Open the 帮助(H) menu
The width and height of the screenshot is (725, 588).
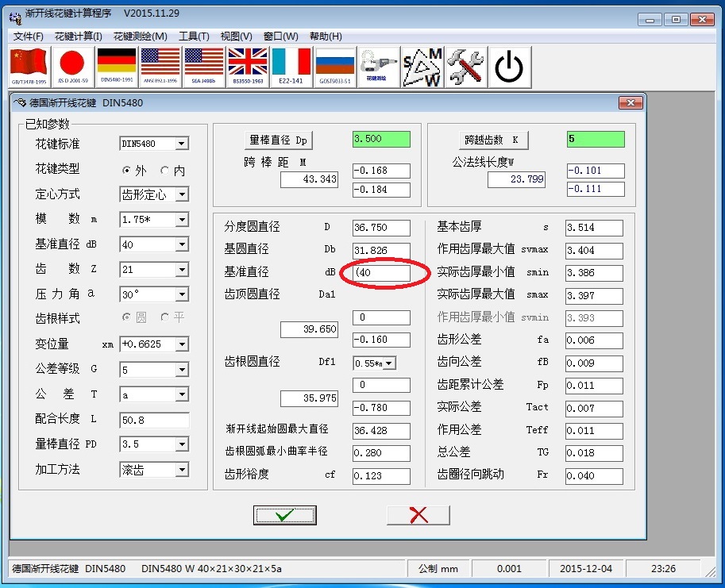coord(326,36)
